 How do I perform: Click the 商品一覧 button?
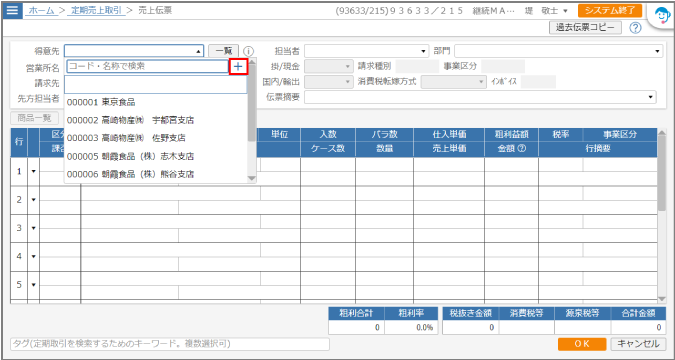[34, 118]
